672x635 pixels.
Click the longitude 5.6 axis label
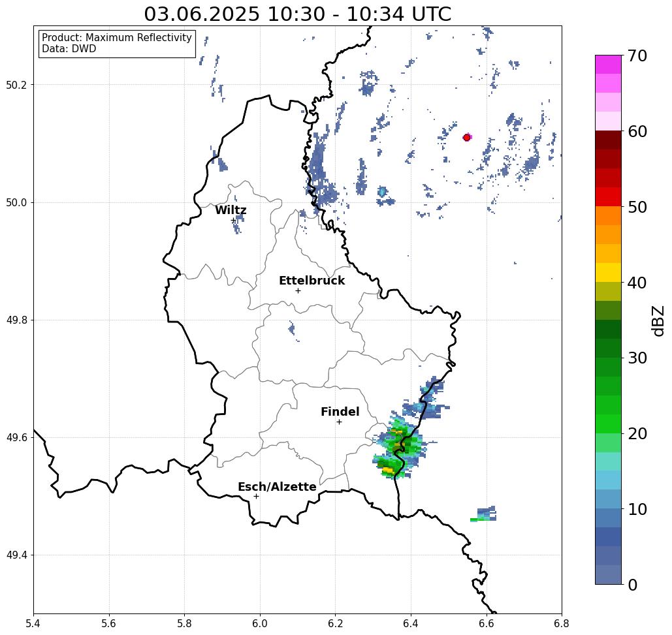(x=109, y=623)
